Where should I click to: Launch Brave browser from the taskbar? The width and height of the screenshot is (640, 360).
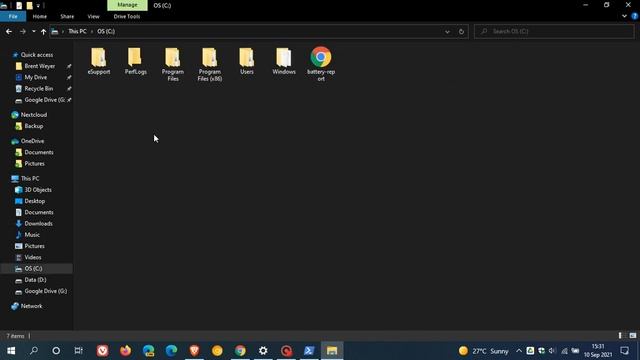194,351
